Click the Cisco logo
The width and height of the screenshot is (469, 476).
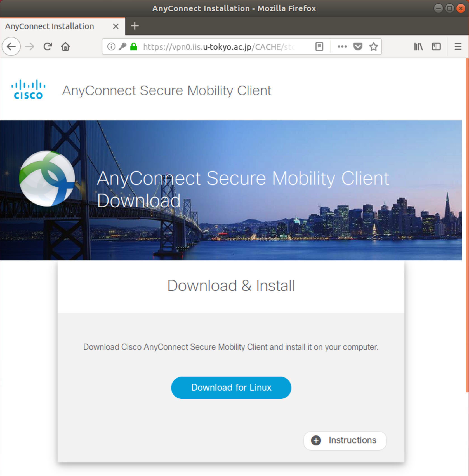click(28, 90)
